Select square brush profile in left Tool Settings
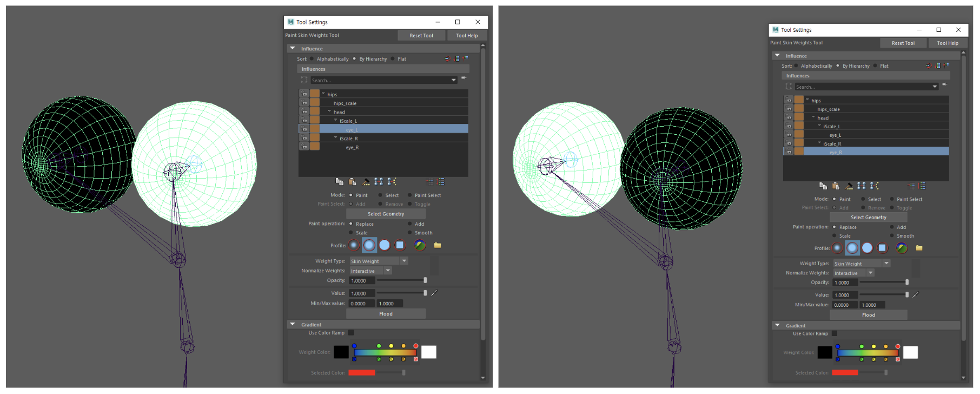 point(400,246)
